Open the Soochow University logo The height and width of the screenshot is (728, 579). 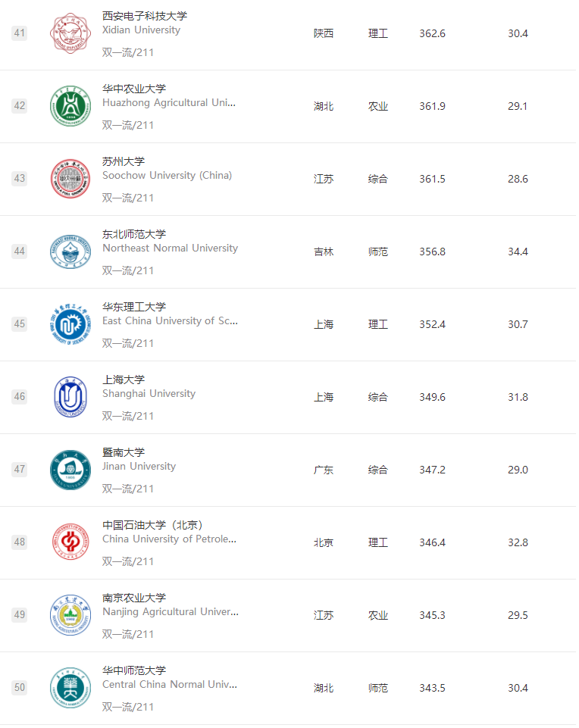(70, 179)
